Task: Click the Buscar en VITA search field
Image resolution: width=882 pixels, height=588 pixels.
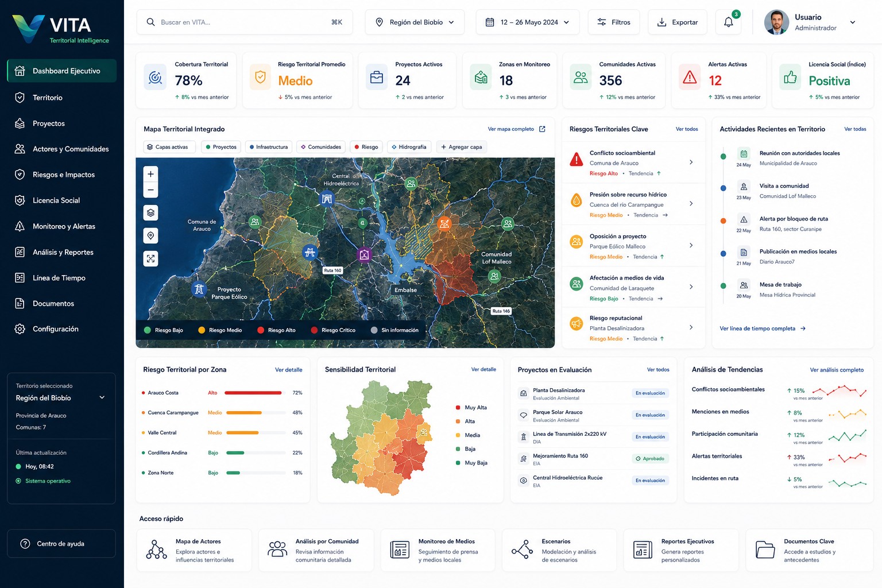Action: pos(245,22)
